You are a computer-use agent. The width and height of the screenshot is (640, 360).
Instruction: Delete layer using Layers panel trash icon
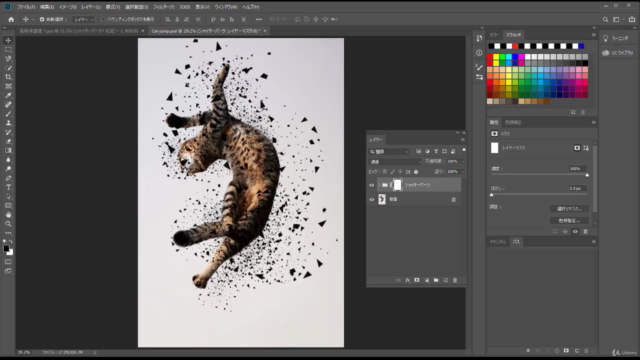(x=455, y=280)
